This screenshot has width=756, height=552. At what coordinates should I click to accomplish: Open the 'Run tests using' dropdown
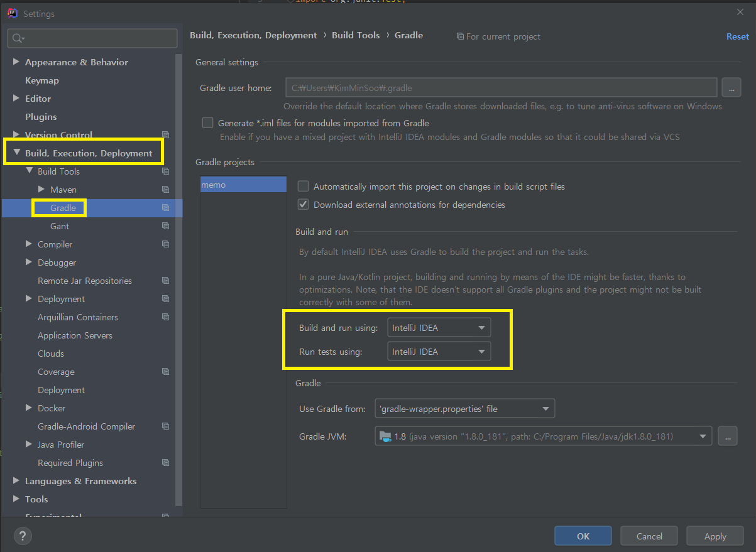(x=439, y=352)
